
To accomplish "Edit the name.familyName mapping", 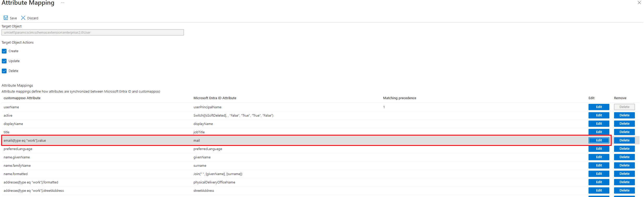I will pyautogui.click(x=599, y=165).
